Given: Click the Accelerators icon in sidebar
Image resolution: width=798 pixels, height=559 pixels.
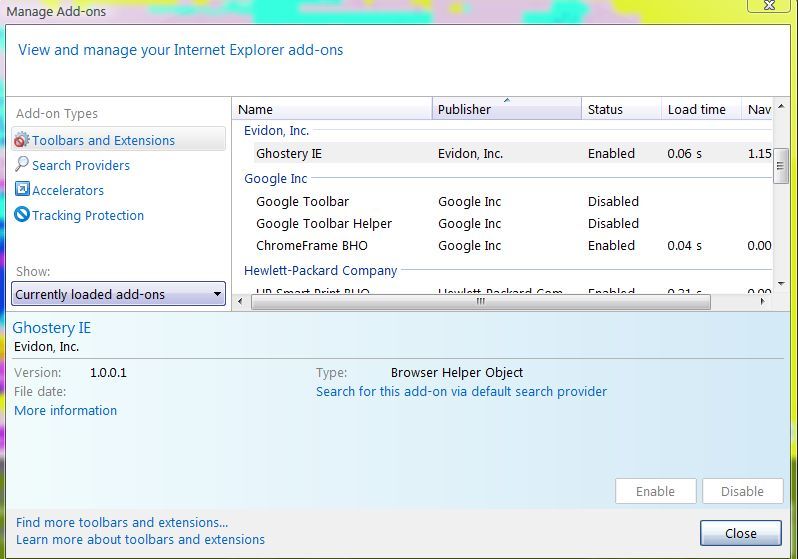Looking at the screenshot, I should pos(22,190).
